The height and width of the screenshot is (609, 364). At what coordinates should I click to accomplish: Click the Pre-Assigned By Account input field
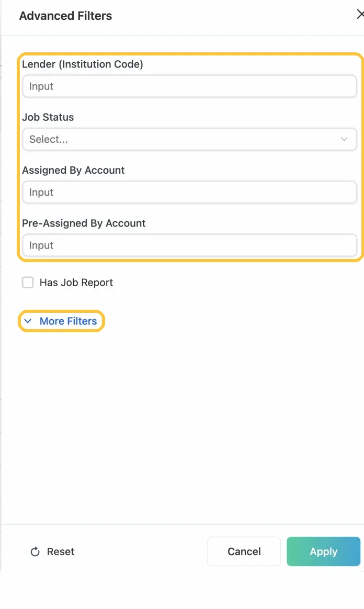pyautogui.click(x=189, y=245)
